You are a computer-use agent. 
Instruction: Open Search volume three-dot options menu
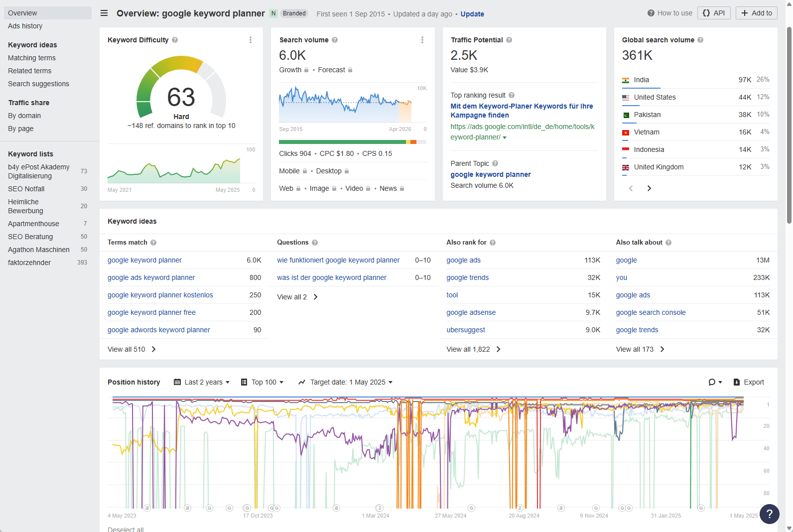422,40
